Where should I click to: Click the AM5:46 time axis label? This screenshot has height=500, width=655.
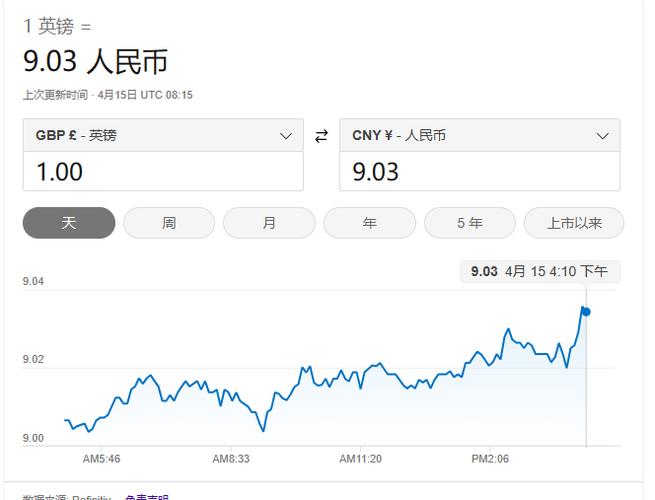pyautogui.click(x=102, y=459)
